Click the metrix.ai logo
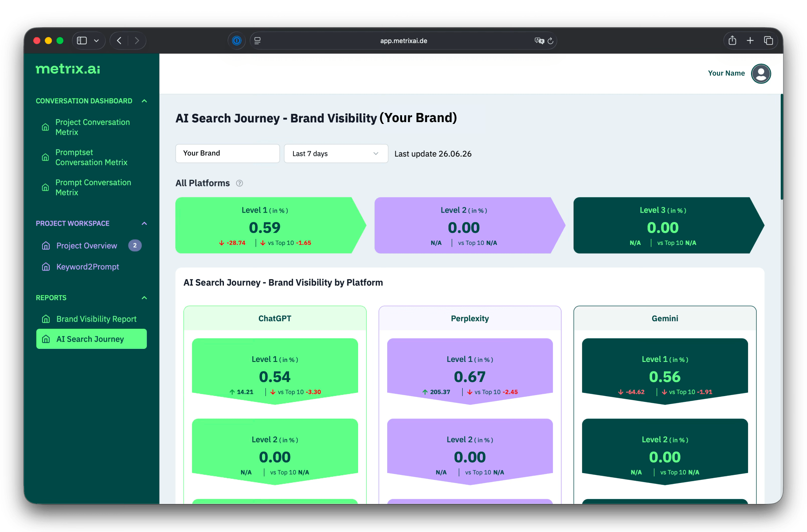 (68, 69)
